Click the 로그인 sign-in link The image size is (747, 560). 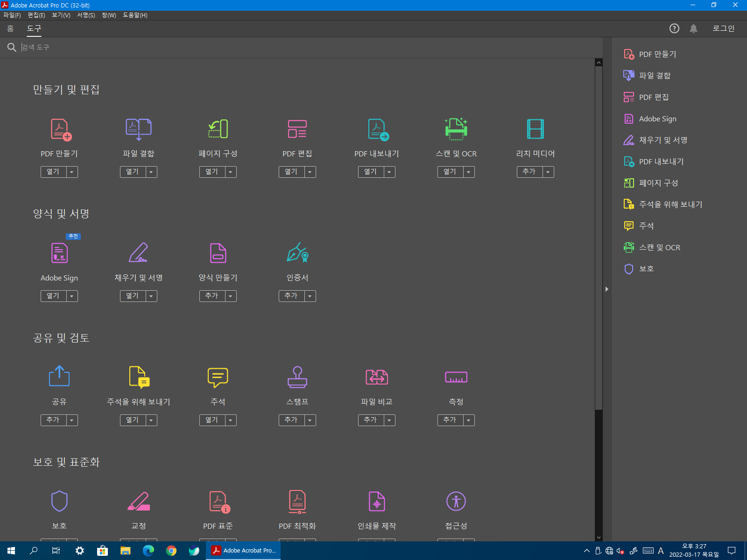[724, 28]
